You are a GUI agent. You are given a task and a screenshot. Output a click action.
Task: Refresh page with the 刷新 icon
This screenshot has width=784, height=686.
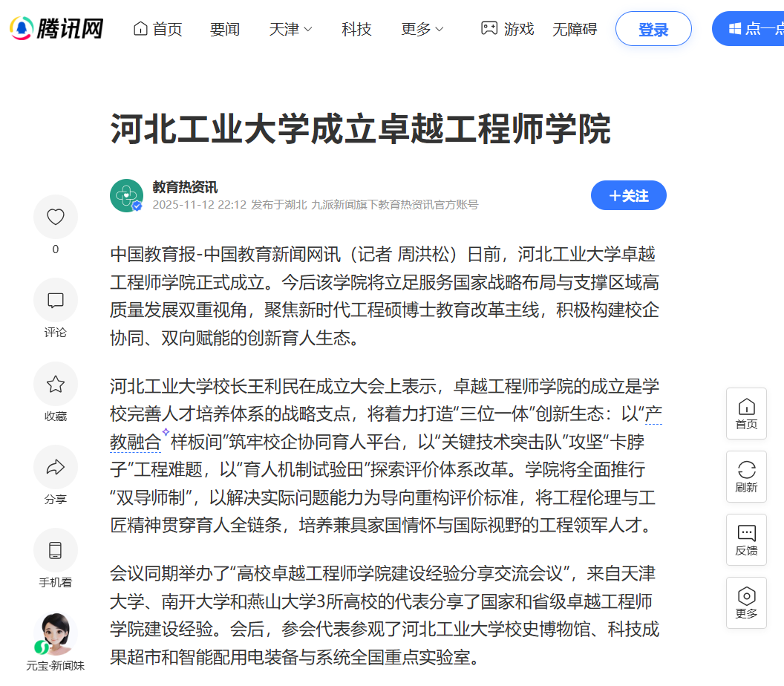746,477
